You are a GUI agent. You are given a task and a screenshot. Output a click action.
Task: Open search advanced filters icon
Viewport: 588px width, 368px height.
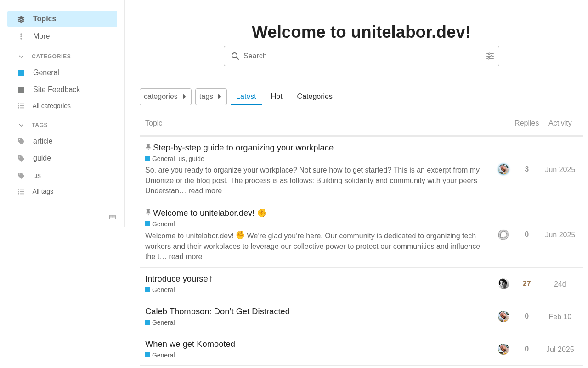click(490, 56)
